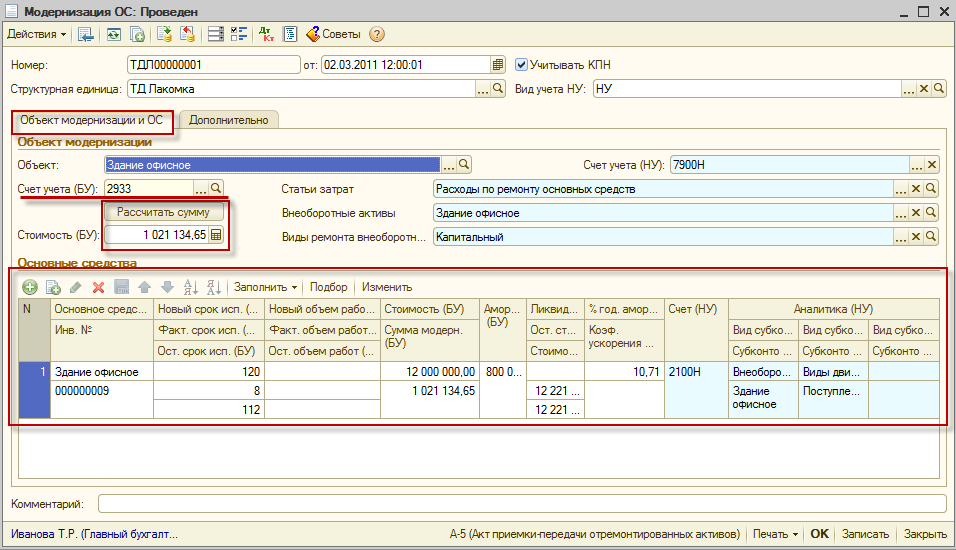Toggle the Учитывать КПН checkbox
Viewport: 956px width, 550px height.
pos(521,65)
